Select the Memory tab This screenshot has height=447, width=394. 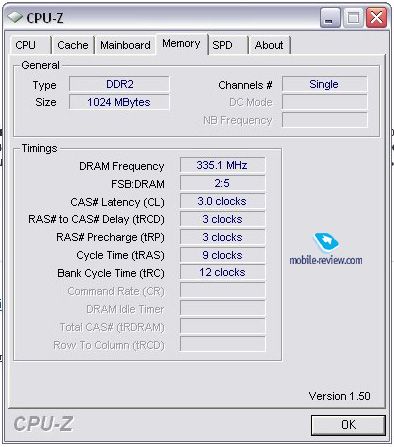pyautogui.click(x=182, y=44)
